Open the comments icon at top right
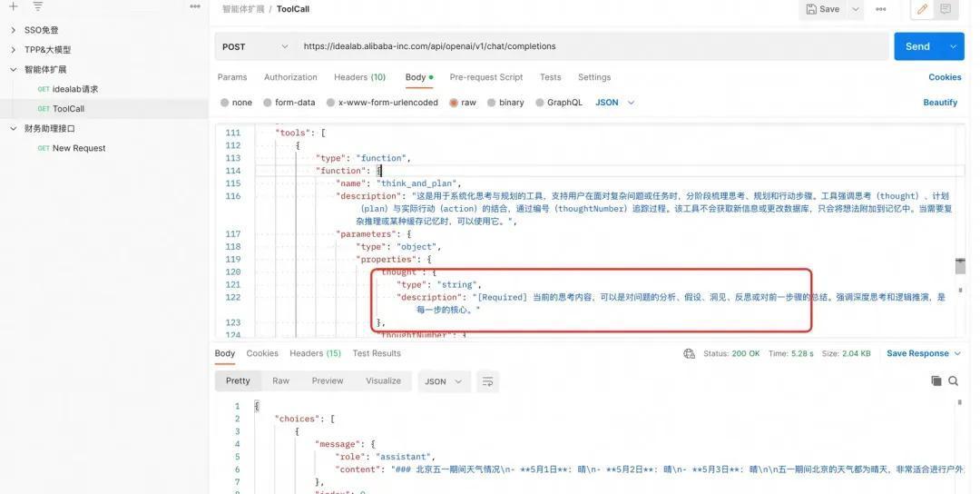The width and height of the screenshot is (980, 494). [x=946, y=9]
